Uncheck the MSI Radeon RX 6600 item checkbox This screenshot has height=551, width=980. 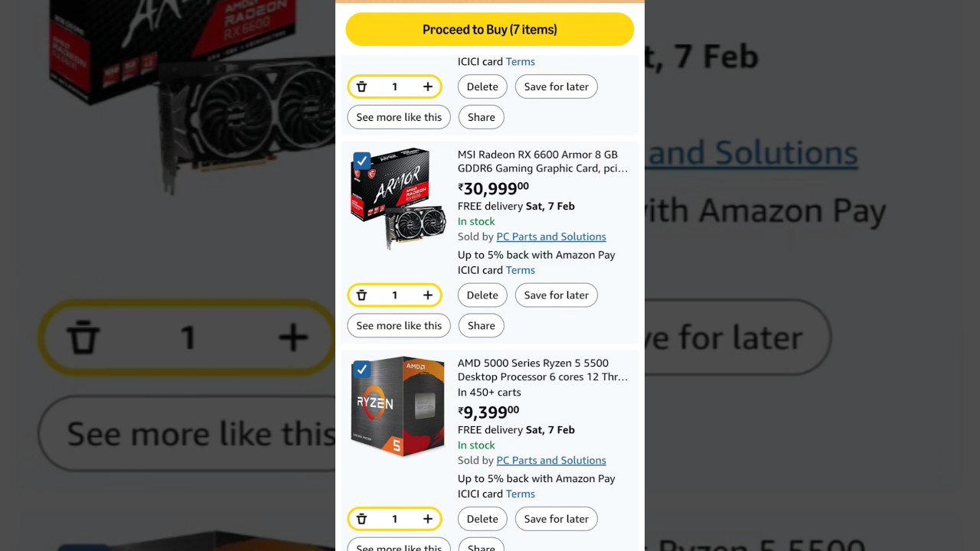(362, 161)
